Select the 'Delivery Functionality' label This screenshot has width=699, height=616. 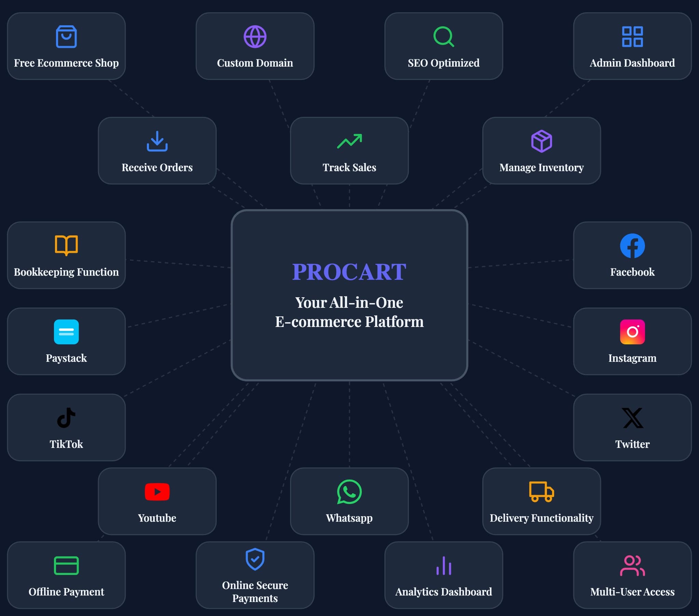[542, 518]
